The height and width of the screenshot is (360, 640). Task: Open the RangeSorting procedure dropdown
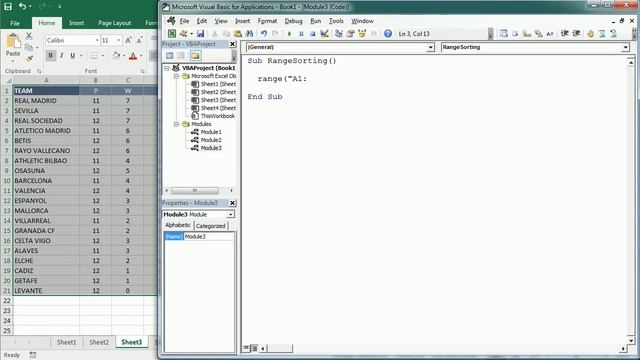[x=626, y=47]
